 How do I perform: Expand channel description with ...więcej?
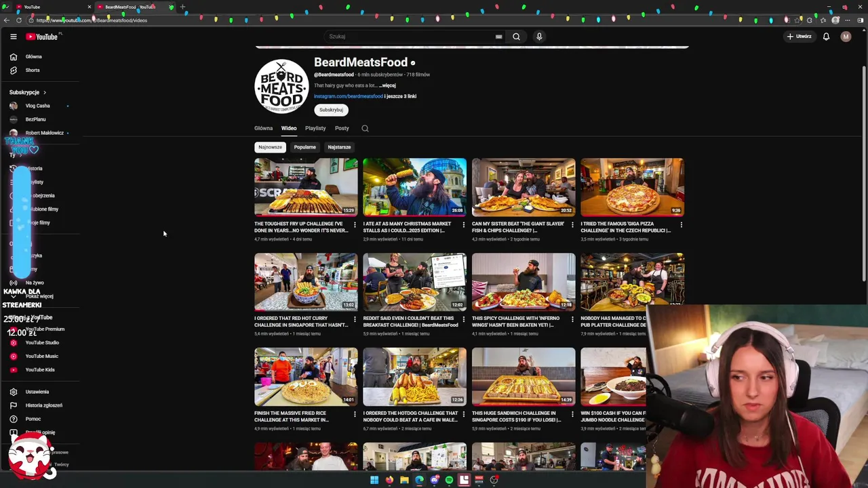(387, 85)
